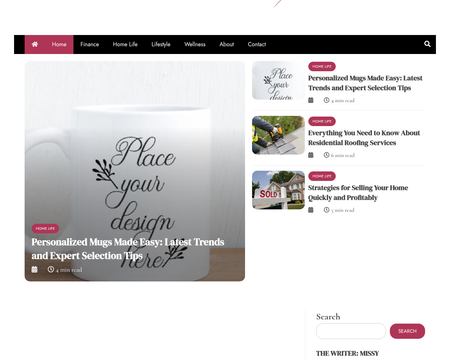Click clock icon under selling your home article
The height and width of the screenshot is (360, 450).
point(326,210)
